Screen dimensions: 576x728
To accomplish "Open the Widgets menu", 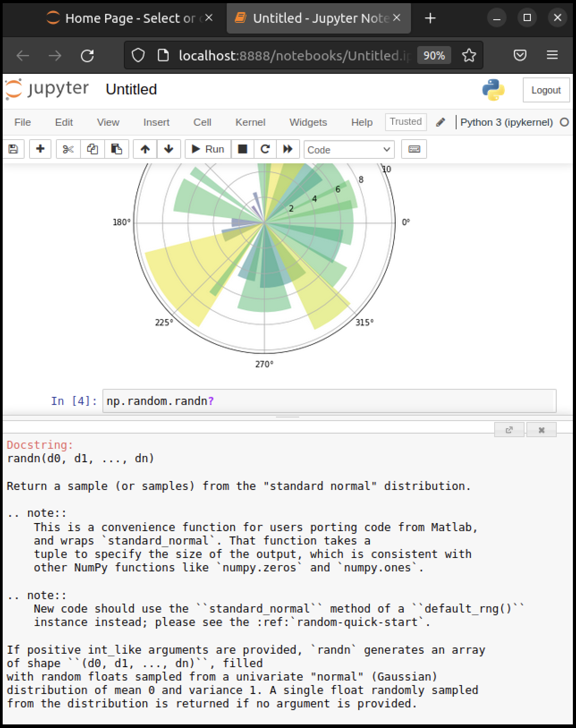I will [308, 123].
